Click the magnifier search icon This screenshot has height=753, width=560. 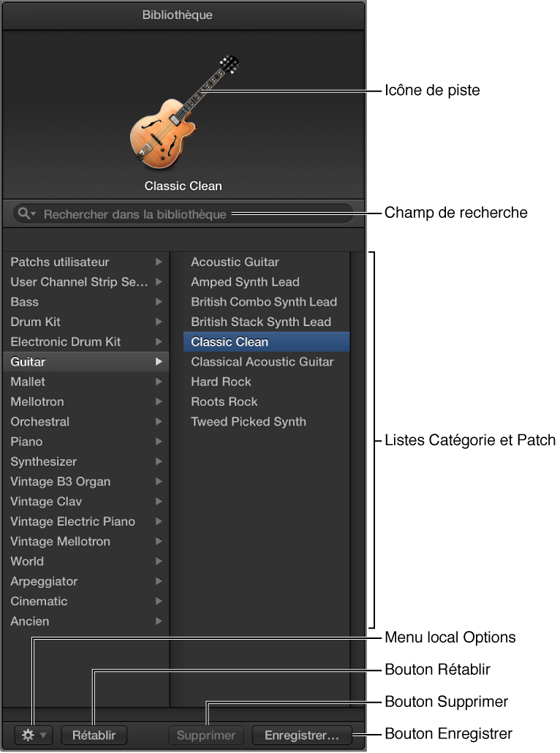tap(26, 214)
